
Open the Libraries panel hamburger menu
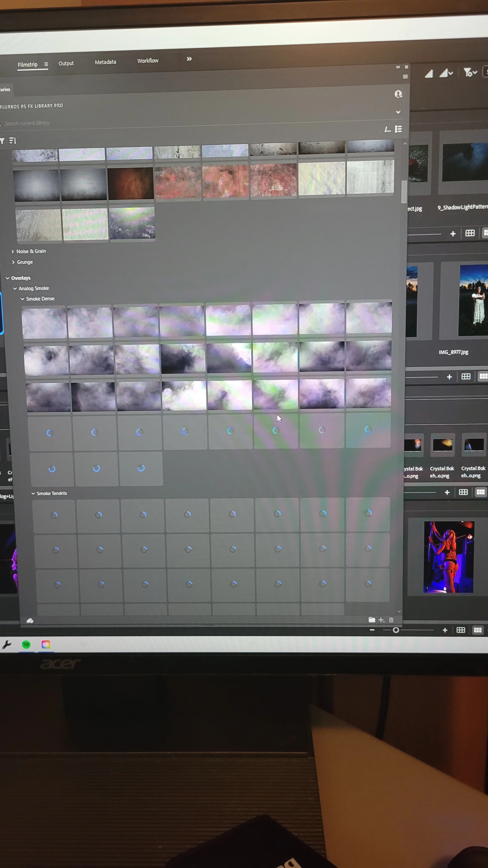click(x=405, y=76)
